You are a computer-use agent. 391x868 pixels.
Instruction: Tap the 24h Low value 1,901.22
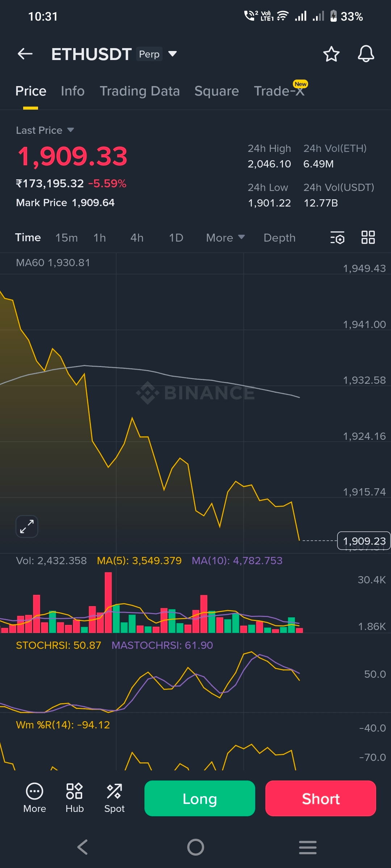[269, 203]
